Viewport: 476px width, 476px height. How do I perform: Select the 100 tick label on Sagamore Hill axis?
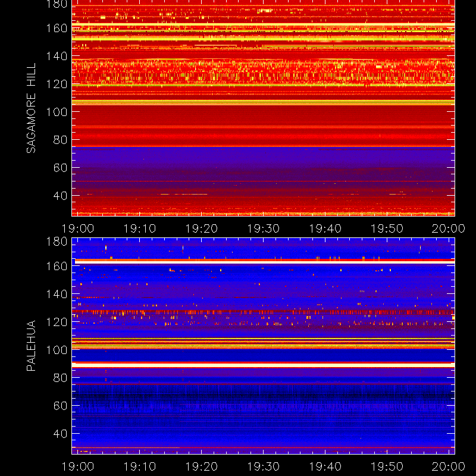[57, 112]
